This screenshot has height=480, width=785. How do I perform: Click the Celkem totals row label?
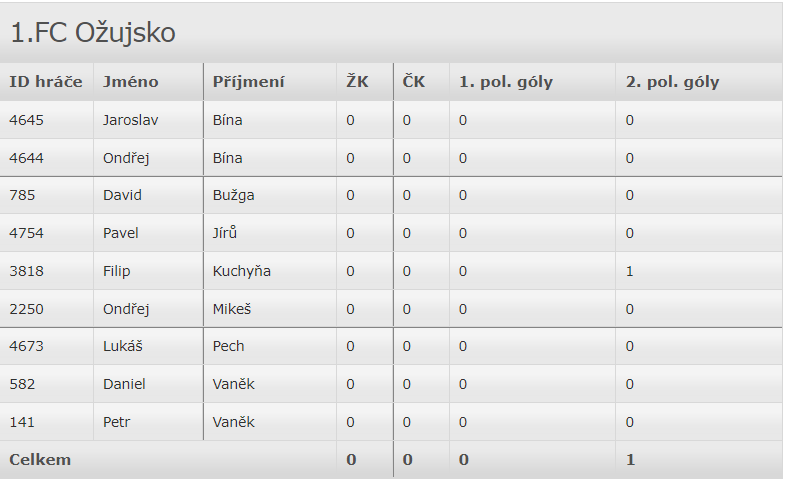click(40, 460)
